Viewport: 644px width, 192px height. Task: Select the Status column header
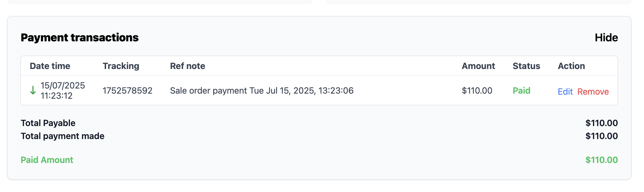tap(526, 66)
